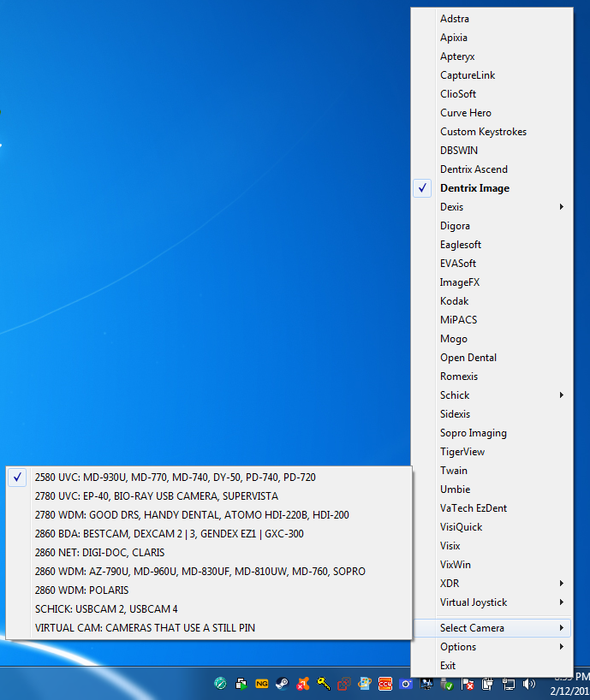Image resolution: width=590 pixels, height=700 pixels.
Task: Choose 2860 BDA: BESTCAM camera option
Action: click(x=209, y=533)
